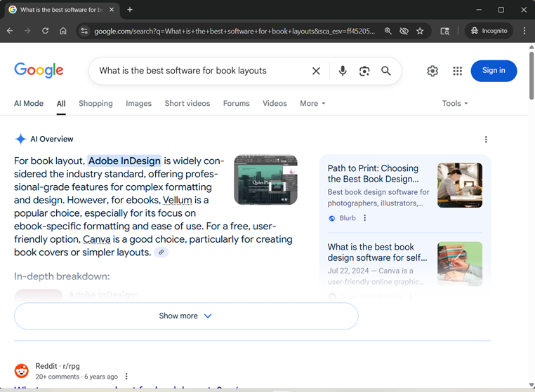This screenshot has height=392, width=535.
Task: Click the AI Overview sparkle icon
Action: click(x=20, y=139)
